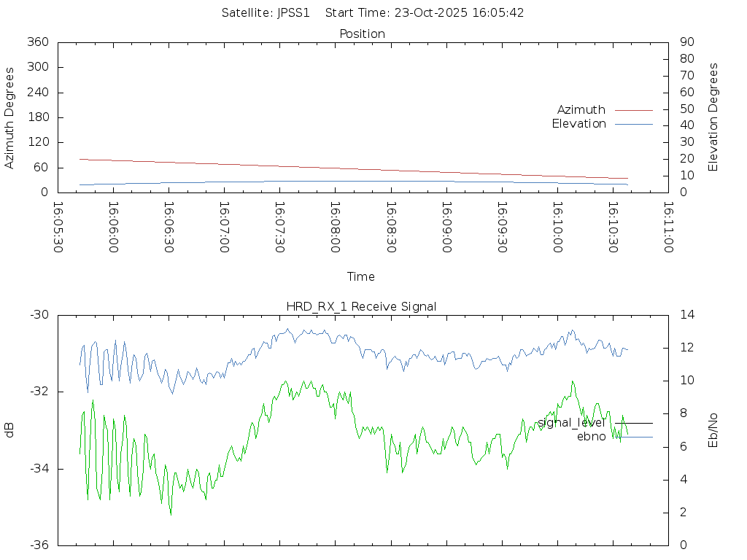Select the black signal_level legend line sample
This screenshot has height=560, width=747.
(633, 423)
